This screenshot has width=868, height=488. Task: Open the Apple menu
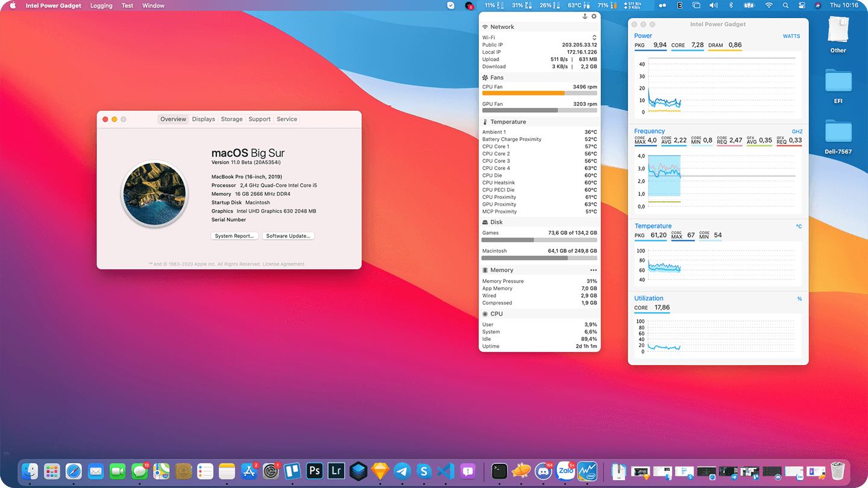coord(13,5)
